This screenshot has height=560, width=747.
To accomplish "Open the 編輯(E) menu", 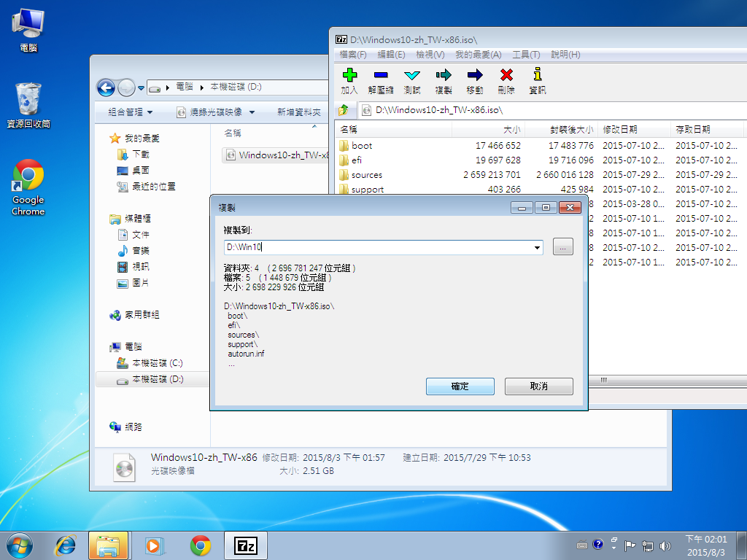I will [x=391, y=55].
